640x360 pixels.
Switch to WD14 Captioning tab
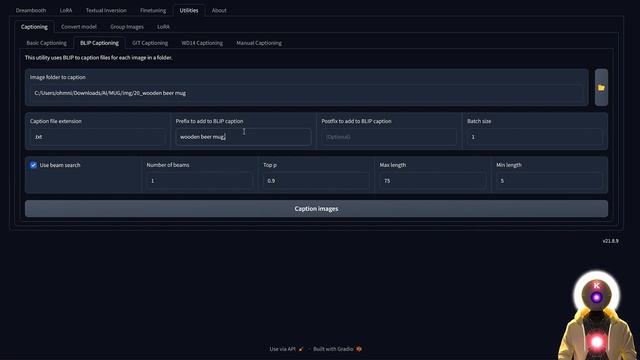(x=202, y=43)
